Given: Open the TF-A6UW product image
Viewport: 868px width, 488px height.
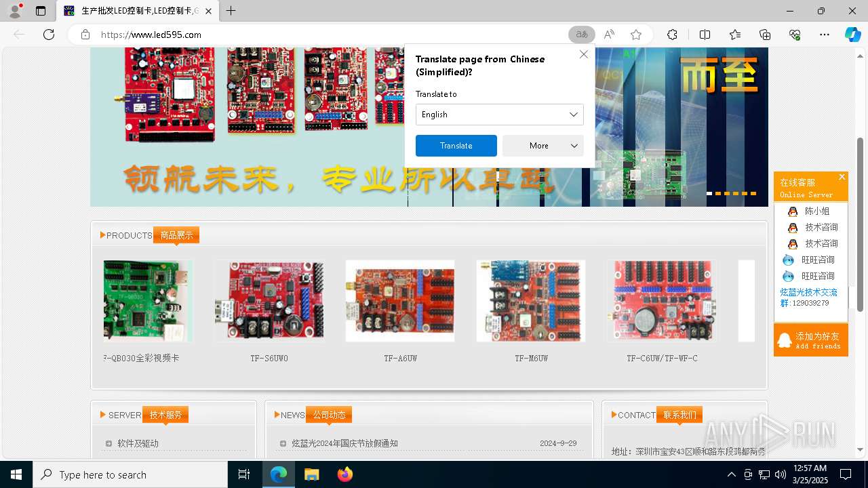Looking at the screenshot, I should [x=400, y=301].
